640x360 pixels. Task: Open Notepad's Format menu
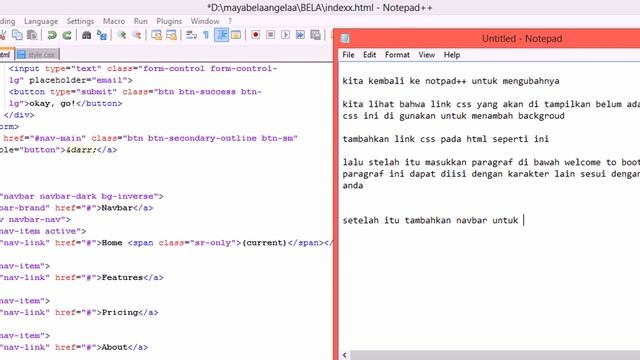(397, 55)
